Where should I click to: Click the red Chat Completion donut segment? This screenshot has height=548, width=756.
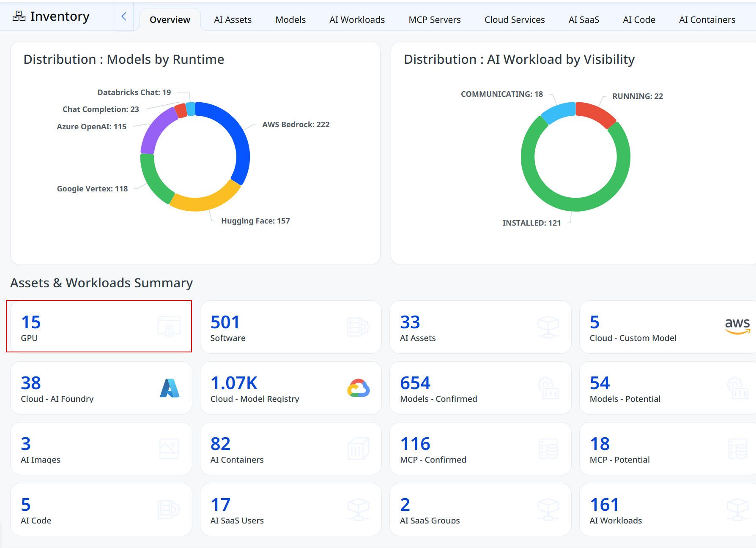point(181,111)
